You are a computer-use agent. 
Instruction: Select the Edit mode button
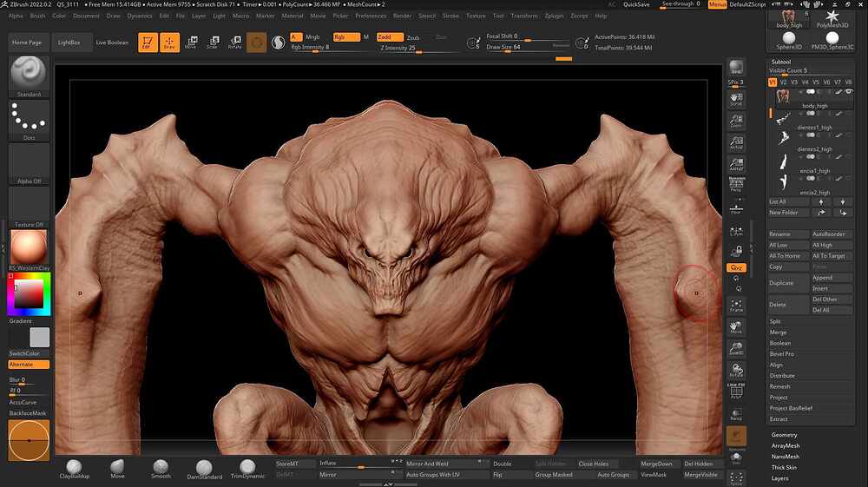click(x=148, y=42)
